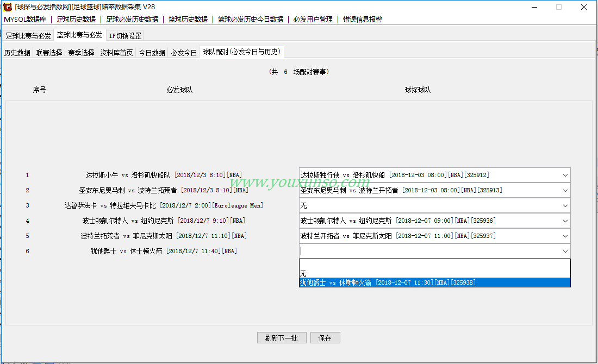Select the 联赛选择 sub-tab
The height and width of the screenshot is (364, 598).
(49, 53)
